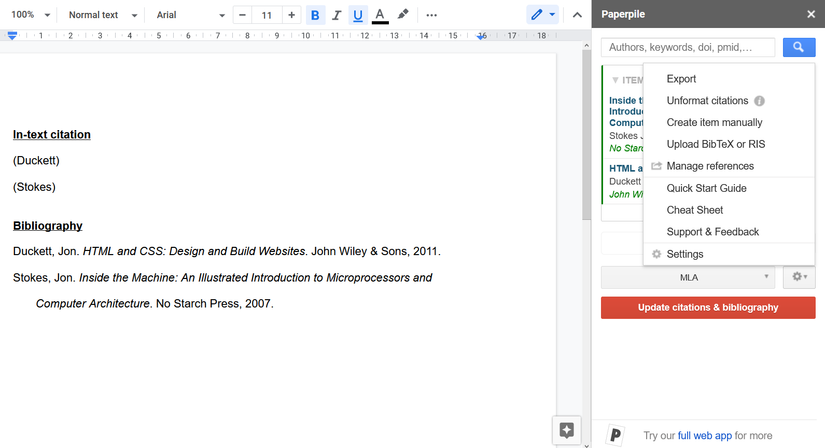
Task: Type in the Paperpile search field
Action: 690,47
